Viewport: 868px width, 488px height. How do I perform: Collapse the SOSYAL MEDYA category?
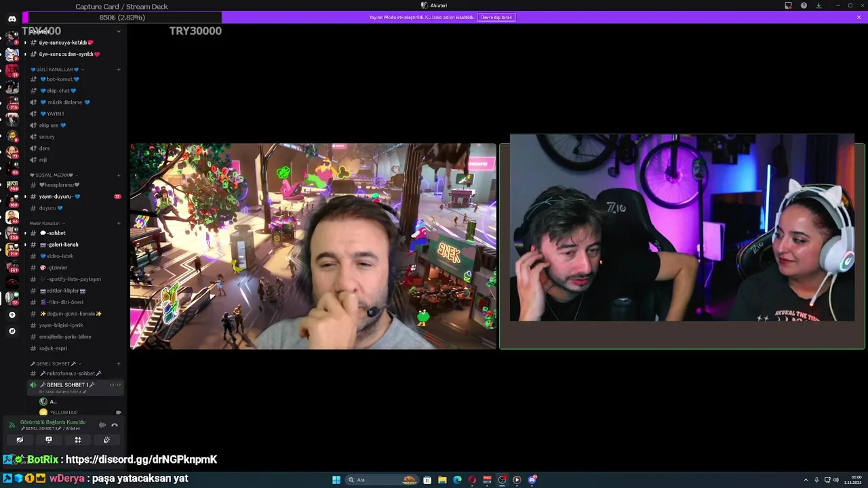[x=53, y=175]
